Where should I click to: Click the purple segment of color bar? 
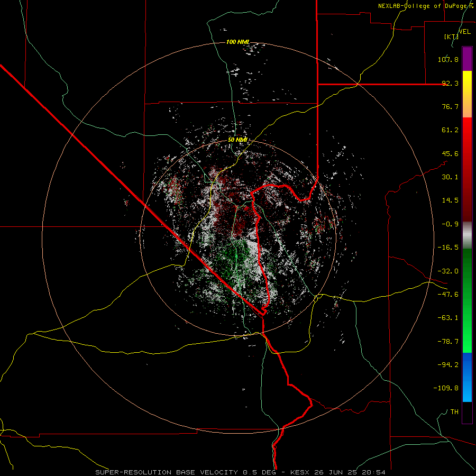[467, 59]
